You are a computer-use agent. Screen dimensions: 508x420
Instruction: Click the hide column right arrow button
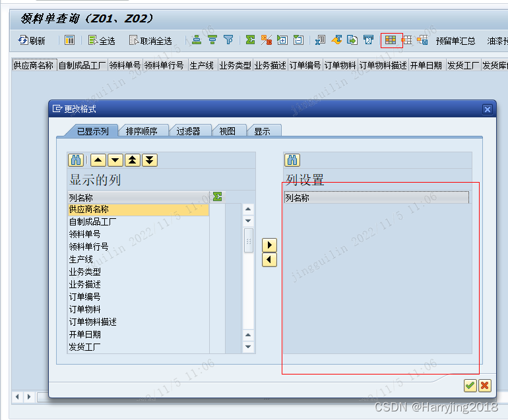269,245
